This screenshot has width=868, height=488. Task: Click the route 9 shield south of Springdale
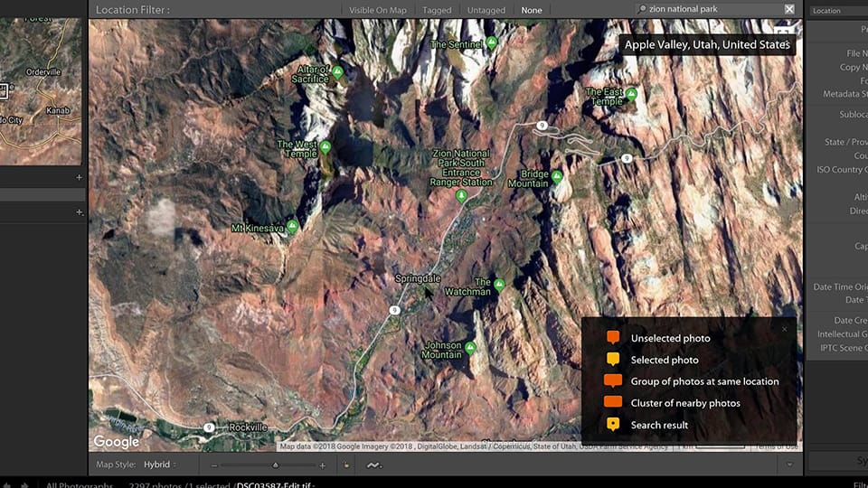coord(394,310)
